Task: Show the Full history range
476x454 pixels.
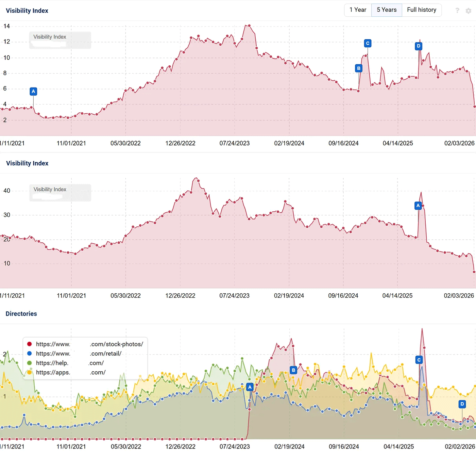Action: tap(421, 10)
